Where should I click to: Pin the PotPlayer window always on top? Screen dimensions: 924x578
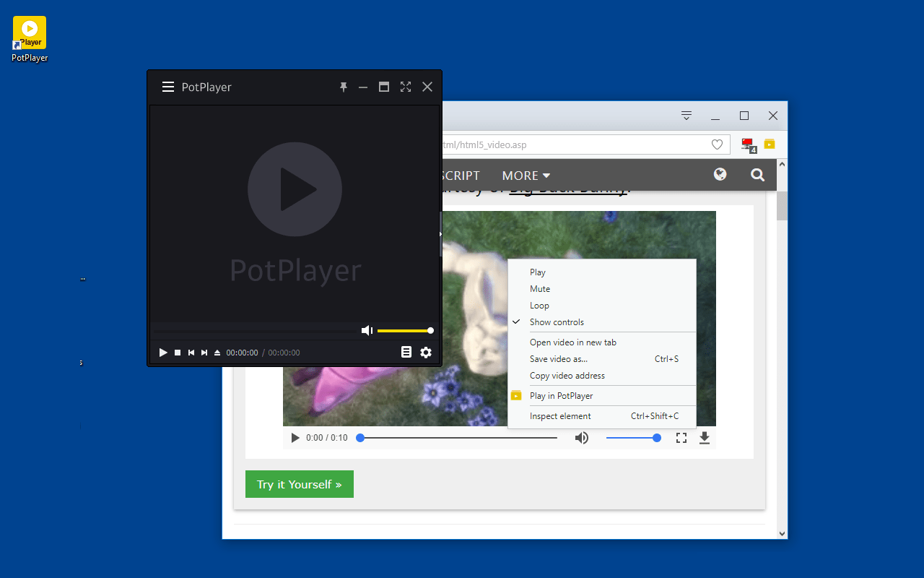(344, 87)
